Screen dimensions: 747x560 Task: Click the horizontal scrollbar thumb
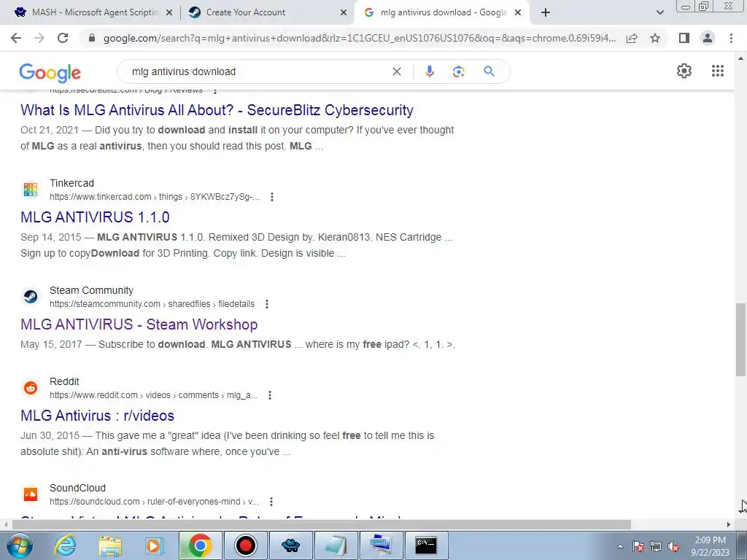click(x=322, y=525)
